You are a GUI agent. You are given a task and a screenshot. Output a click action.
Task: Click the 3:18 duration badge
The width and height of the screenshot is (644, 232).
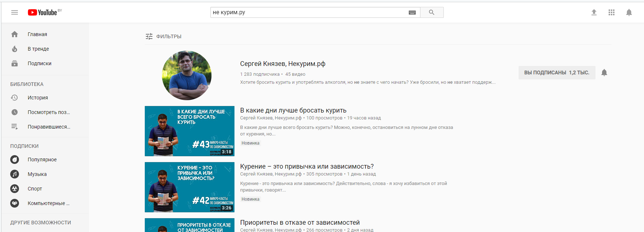tap(227, 152)
